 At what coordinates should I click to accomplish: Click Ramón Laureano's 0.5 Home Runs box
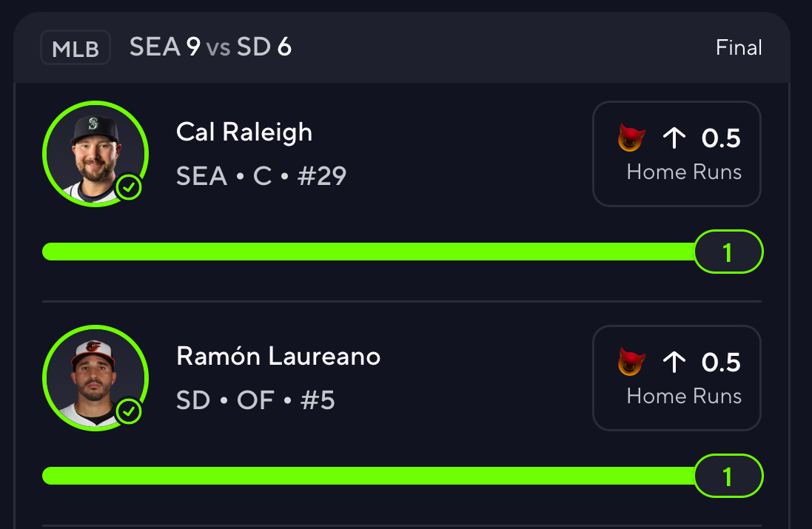coord(677,378)
